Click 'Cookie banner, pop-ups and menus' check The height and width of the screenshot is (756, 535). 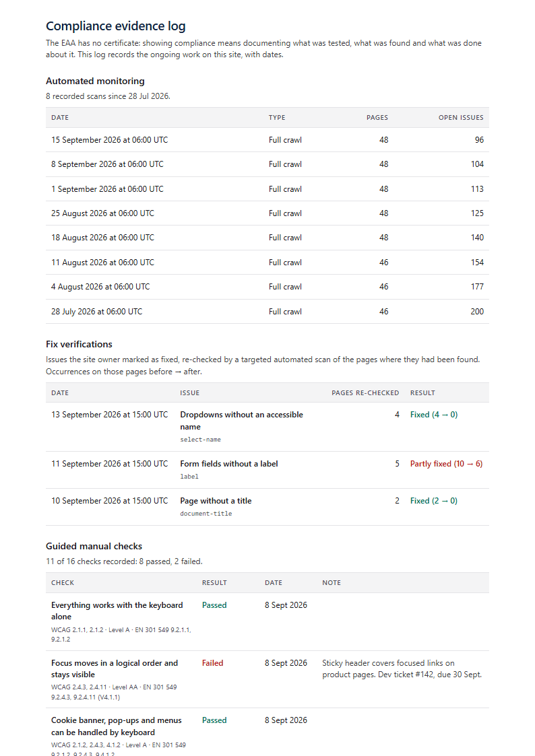coord(117,726)
